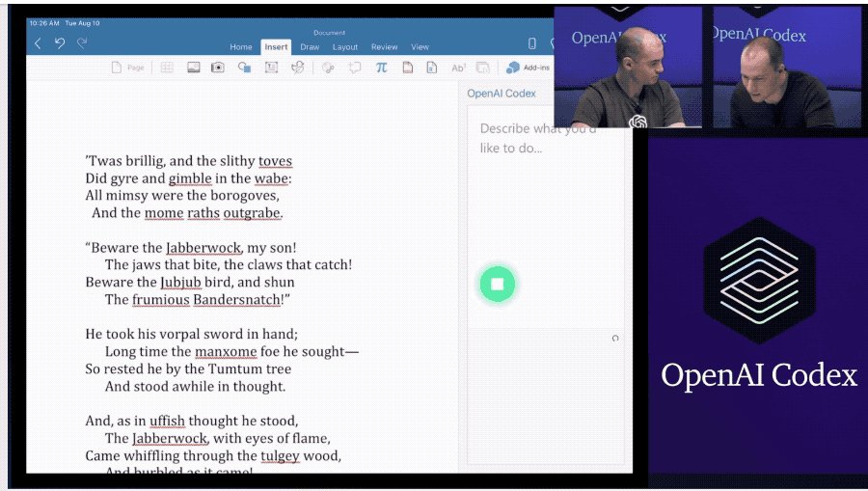This screenshot has height=491, width=868.
Task: Insert a footnote using the Ab icon
Action: (458, 68)
